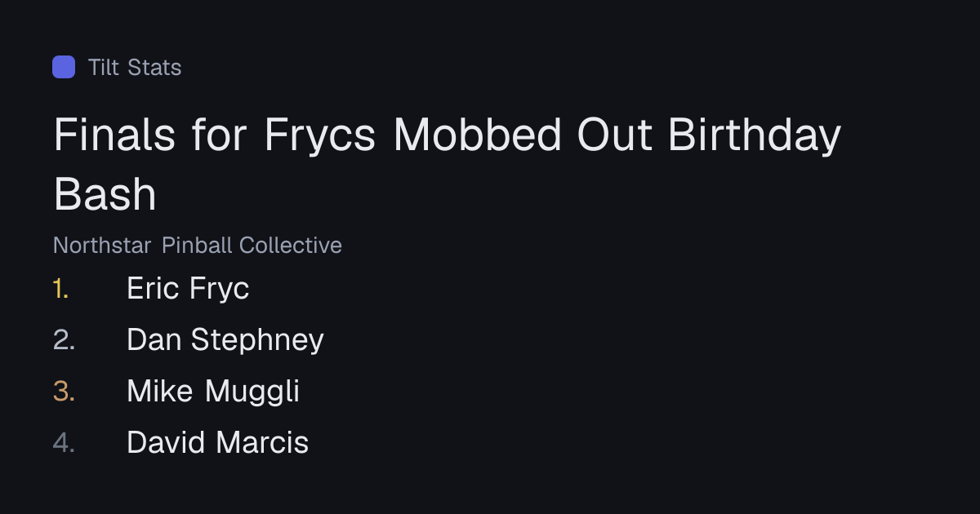Image resolution: width=980 pixels, height=514 pixels.
Task: Click the word Bash in the title
Action: 105,194
